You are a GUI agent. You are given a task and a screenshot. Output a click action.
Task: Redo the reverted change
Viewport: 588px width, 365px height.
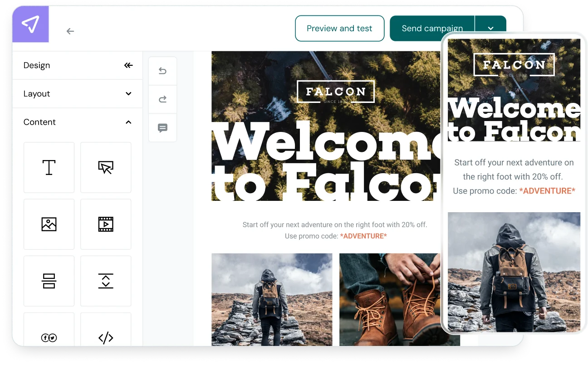pos(162,99)
